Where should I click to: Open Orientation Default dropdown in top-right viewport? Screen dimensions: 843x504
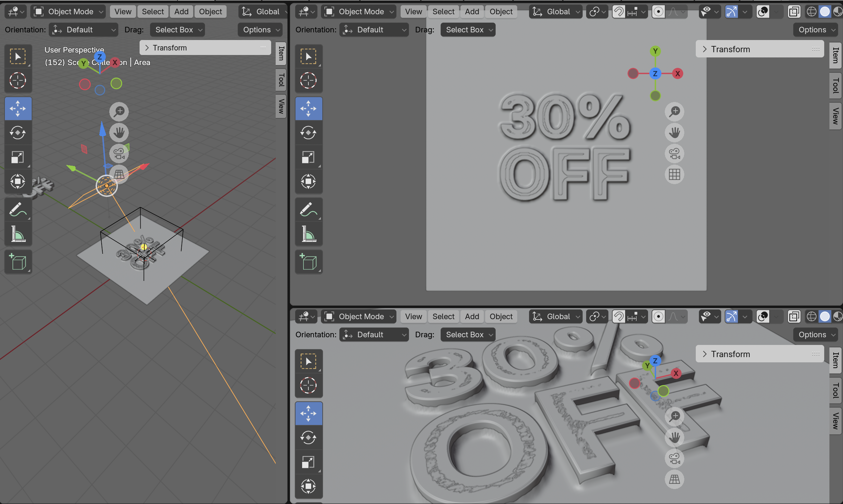374,30
